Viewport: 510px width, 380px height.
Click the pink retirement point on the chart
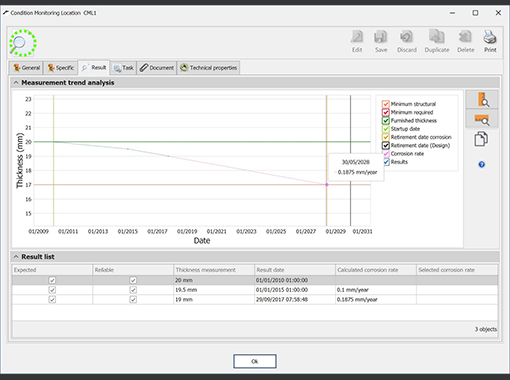click(x=327, y=184)
